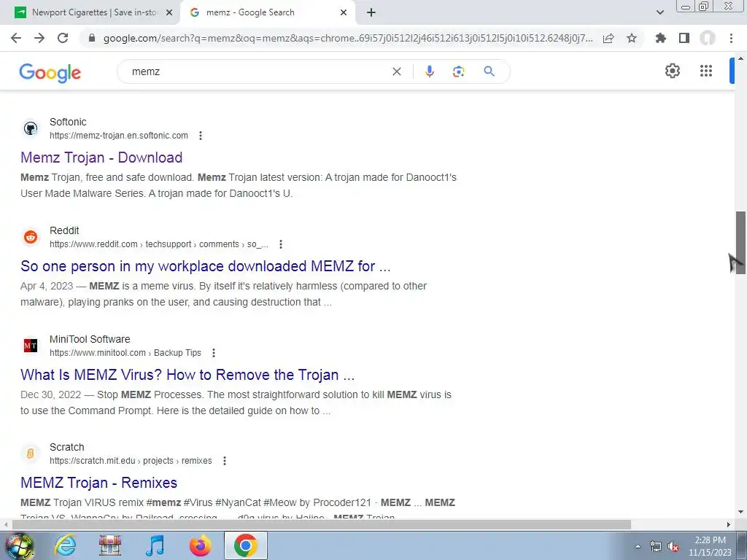The image size is (747, 560).
Task: Open the music note taskbar app
Action: point(155,545)
